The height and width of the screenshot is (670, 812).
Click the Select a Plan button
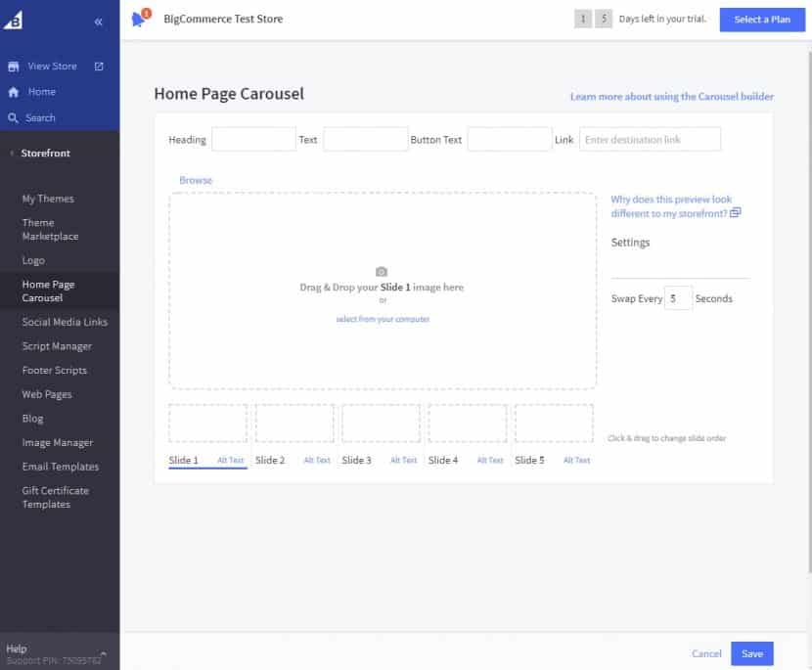click(762, 20)
